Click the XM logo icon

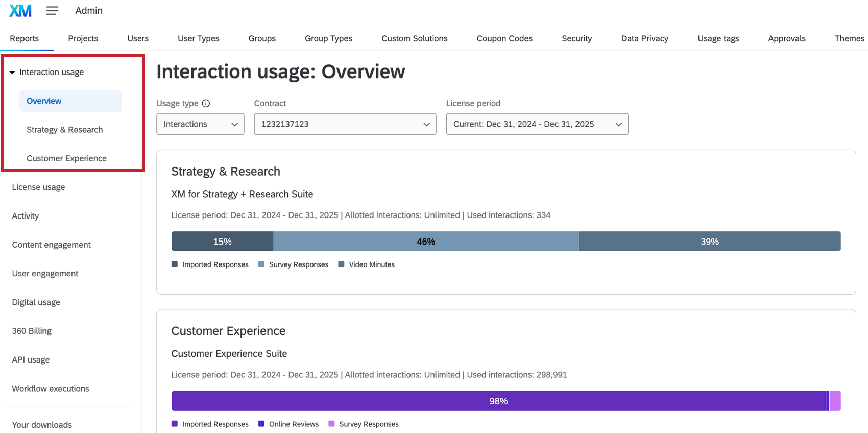pyautogui.click(x=20, y=11)
